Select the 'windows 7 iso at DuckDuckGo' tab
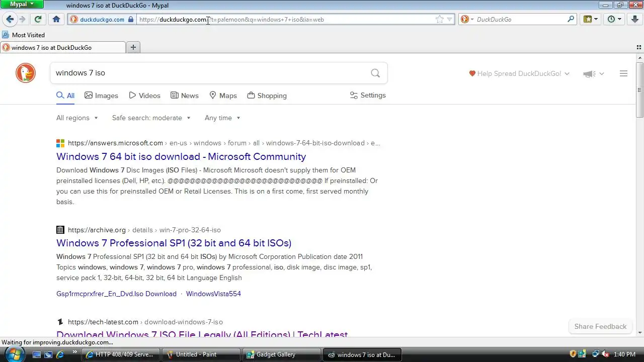 pos(62,47)
